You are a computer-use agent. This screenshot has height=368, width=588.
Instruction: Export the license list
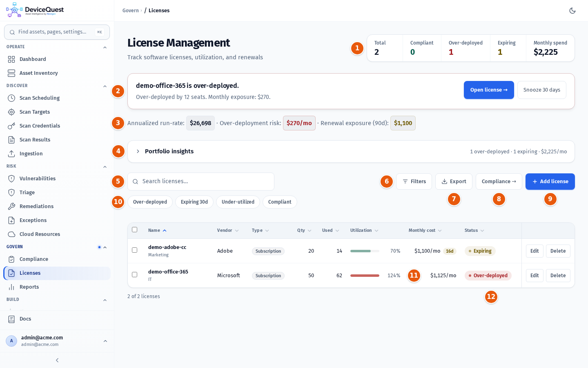coord(454,182)
